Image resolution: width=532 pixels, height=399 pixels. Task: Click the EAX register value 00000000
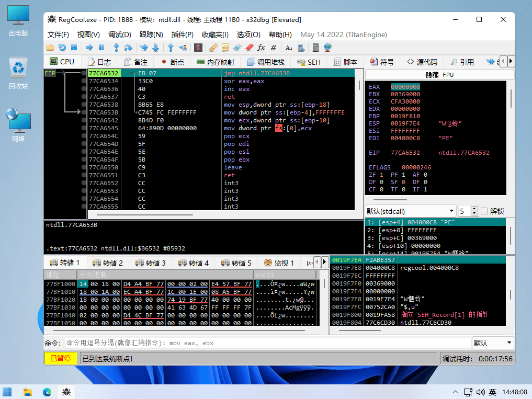pyautogui.click(x=405, y=87)
